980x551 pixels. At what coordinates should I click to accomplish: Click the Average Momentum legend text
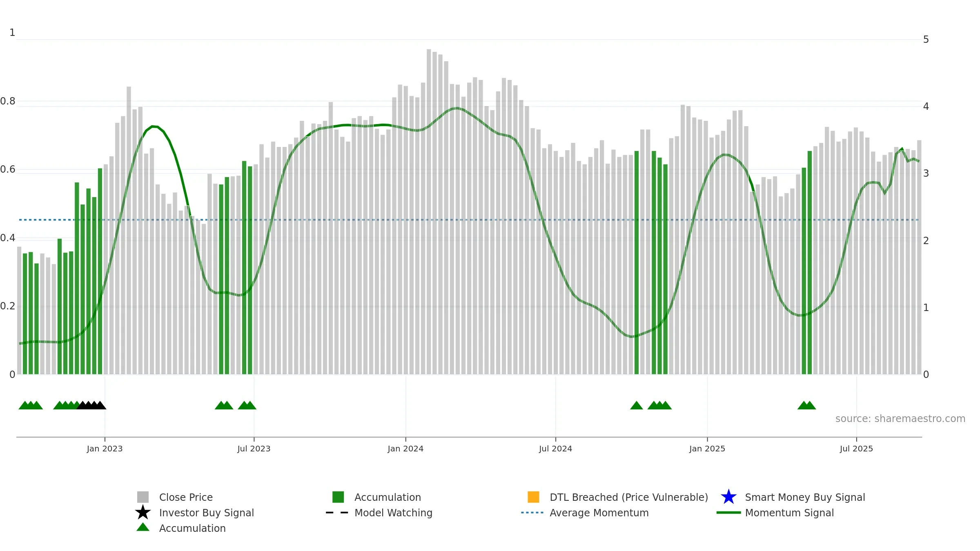pos(599,513)
